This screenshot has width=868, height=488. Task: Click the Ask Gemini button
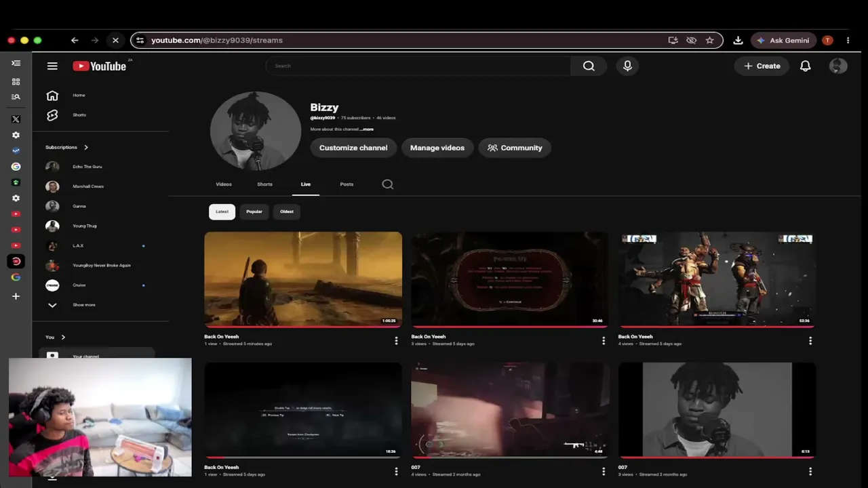(783, 41)
